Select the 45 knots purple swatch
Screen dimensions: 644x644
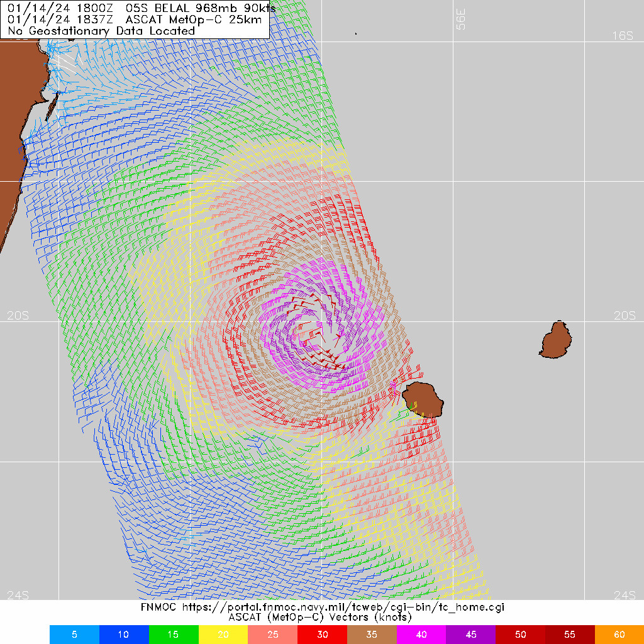[x=471, y=634]
